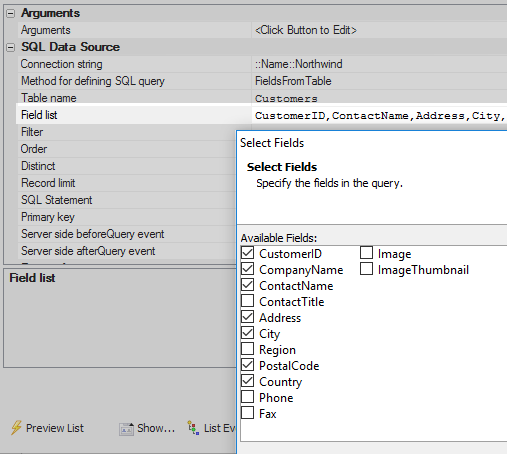
Task: Enable the Region field checkbox
Action: pyautogui.click(x=247, y=349)
